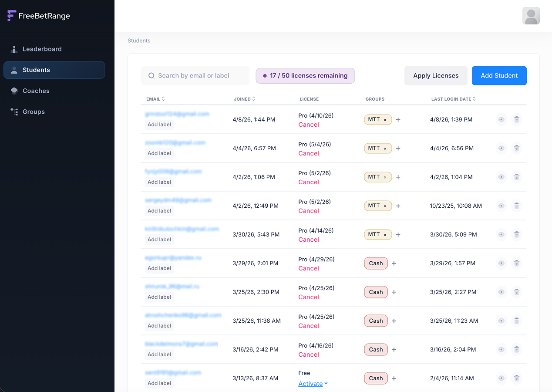Select the Coaches graduation cap icon
This screenshot has width=552, height=392.
pyautogui.click(x=14, y=91)
